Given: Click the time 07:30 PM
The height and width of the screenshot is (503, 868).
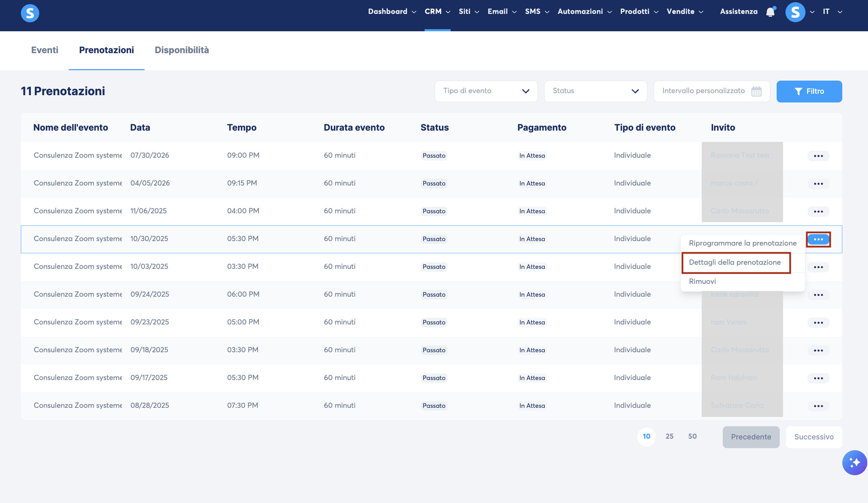Looking at the screenshot, I should click(x=243, y=405).
